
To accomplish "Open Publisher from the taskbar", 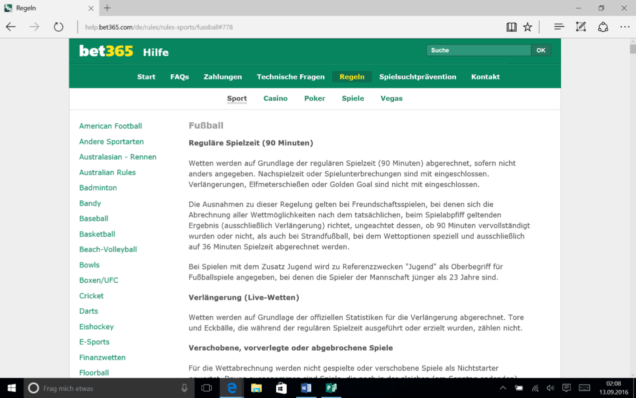I will click(x=331, y=388).
